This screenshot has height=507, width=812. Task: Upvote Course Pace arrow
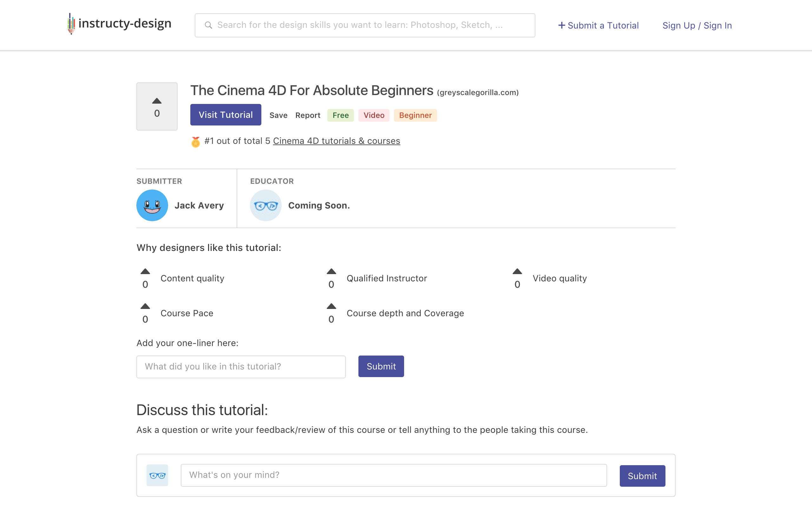[x=145, y=306]
